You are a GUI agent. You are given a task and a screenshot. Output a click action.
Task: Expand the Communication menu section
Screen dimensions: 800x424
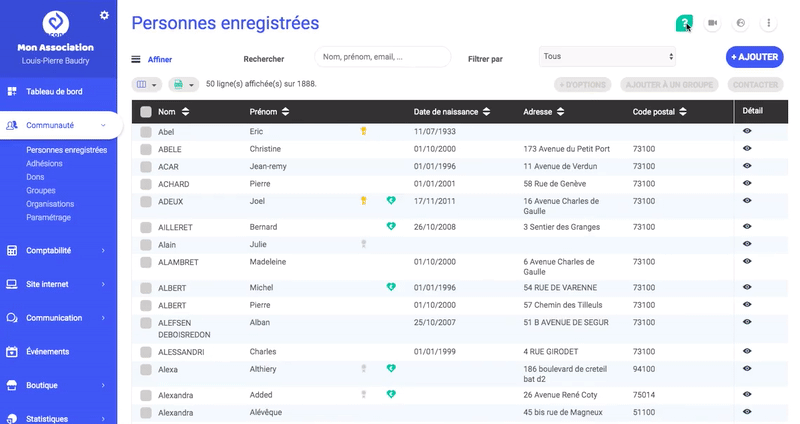click(103, 318)
